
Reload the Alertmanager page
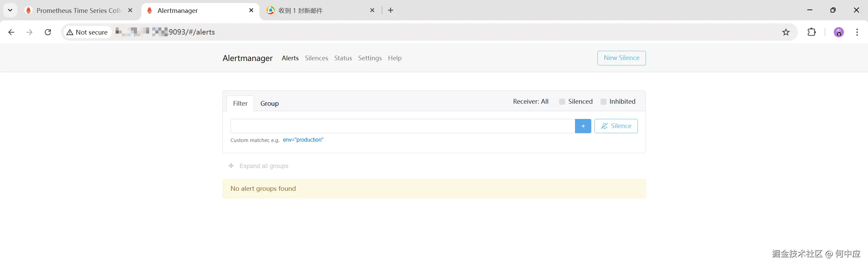coord(48,32)
